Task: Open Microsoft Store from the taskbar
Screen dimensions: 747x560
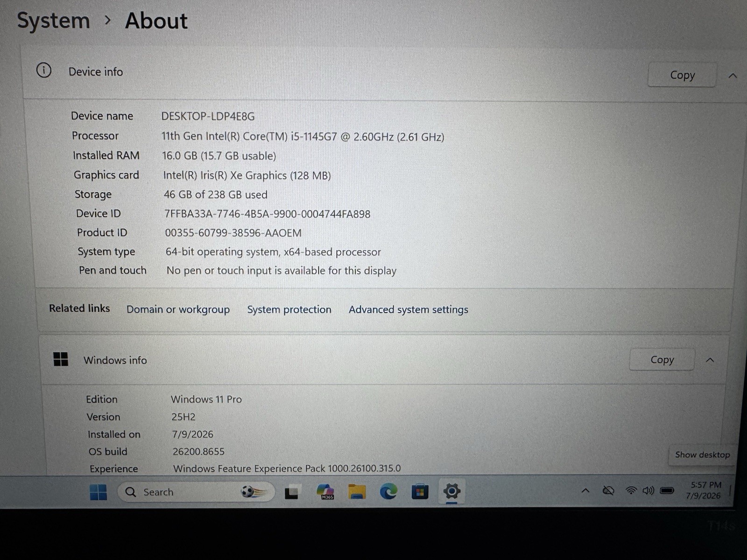Action: (x=420, y=491)
